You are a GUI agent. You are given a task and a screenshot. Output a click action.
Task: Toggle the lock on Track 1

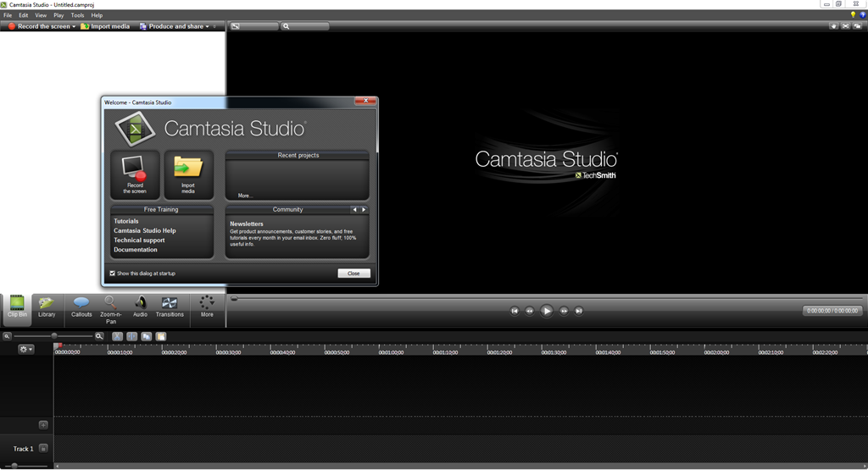[x=43, y=449]
